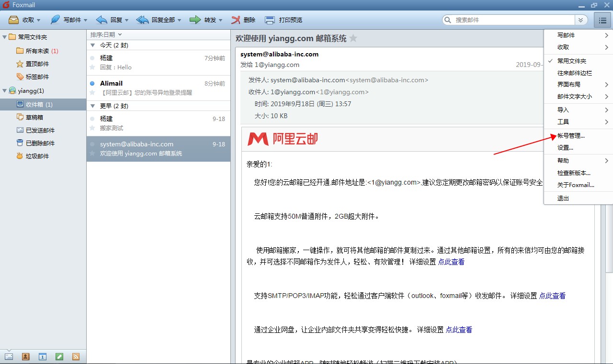Screen dimensions: 613x364
Task: Open the 转发 dropdown arrow
Action: [x=221, y=20]
